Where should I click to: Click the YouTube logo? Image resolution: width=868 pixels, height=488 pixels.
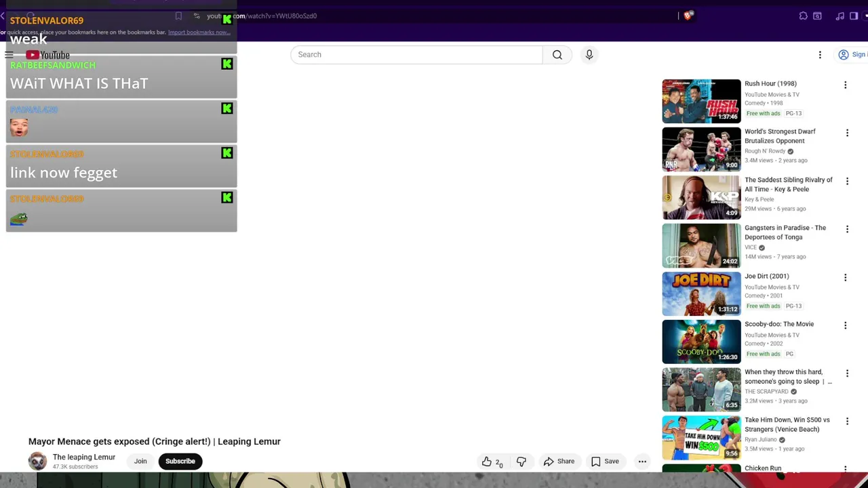click(x=47, y=55)
